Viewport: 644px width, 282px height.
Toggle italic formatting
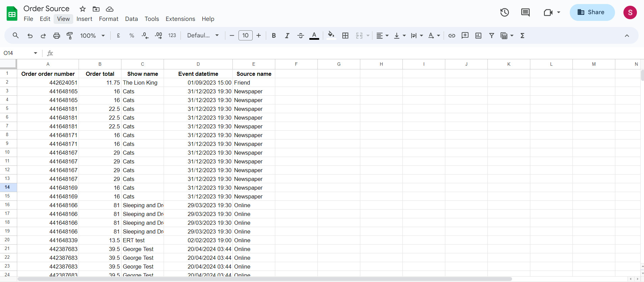287,35
